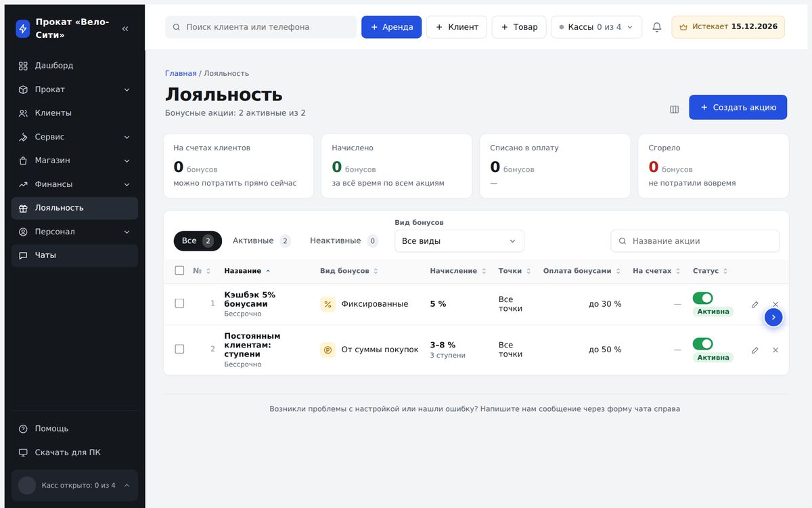Click the coin icon of От суммы покупок
The image size is (812, 508).
(x=328, y=350)
